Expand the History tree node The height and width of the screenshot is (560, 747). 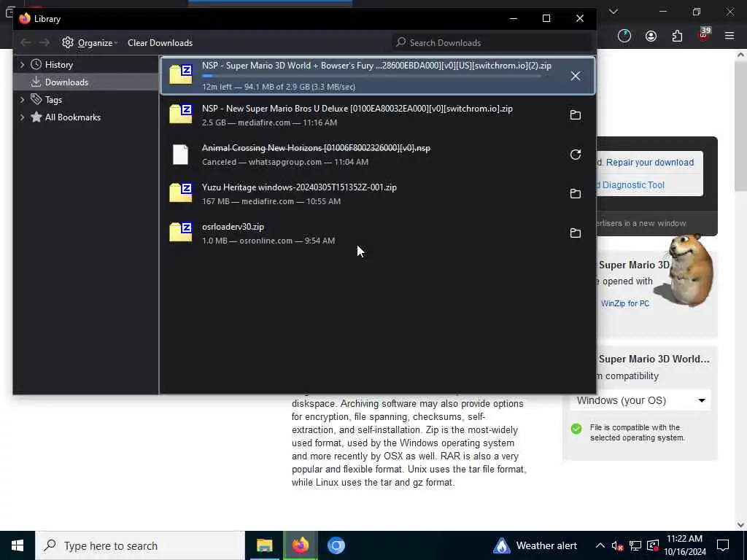click(x=22, y=65)
